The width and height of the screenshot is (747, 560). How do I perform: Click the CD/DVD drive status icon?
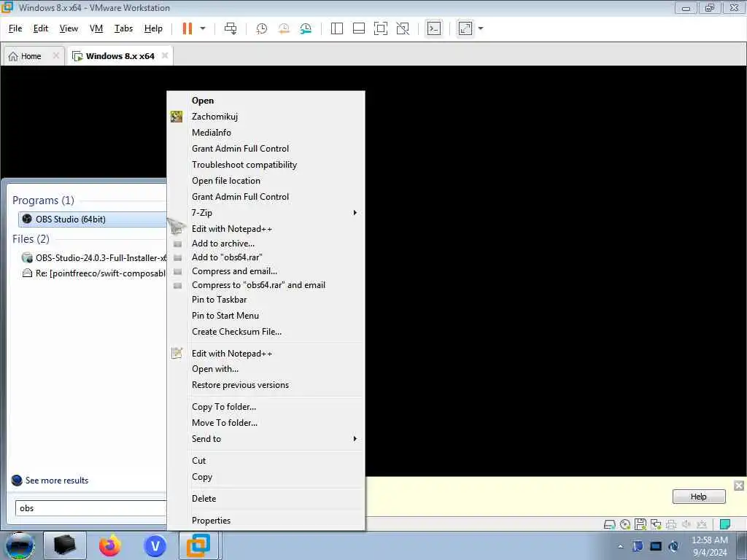[625, 525]
